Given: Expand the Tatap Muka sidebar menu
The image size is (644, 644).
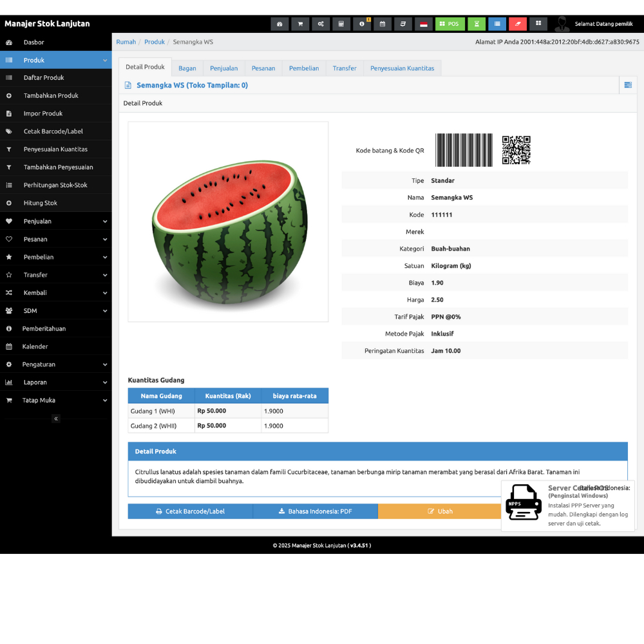Looking at the screenshot, I should coord(56,401).
